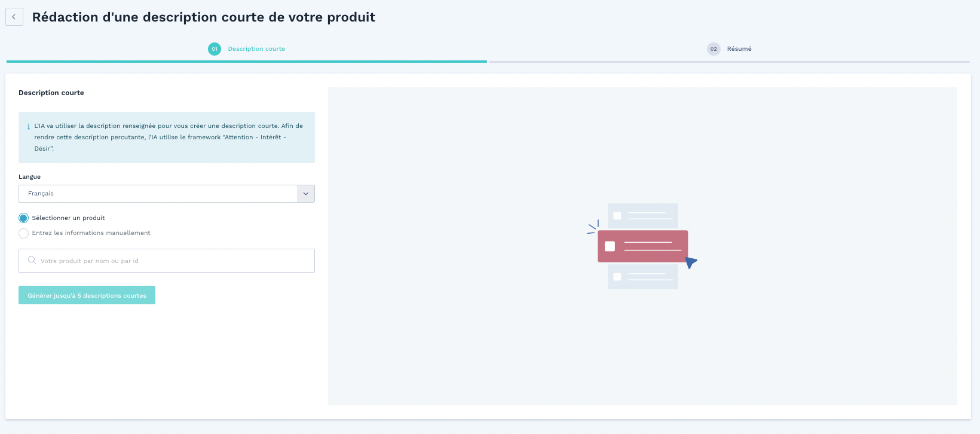Select the "Sélectionner un produit" radio option
980x434 pixels.
[24, 218]
